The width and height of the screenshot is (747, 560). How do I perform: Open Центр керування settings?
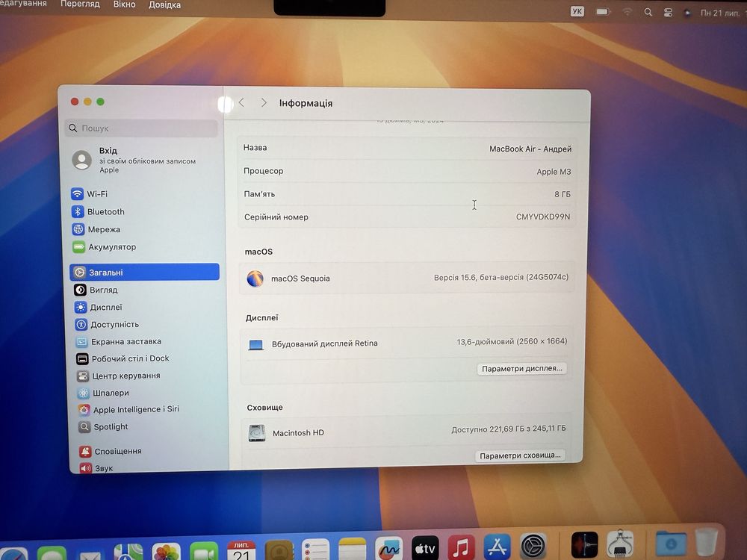click(x=119, y=376)
